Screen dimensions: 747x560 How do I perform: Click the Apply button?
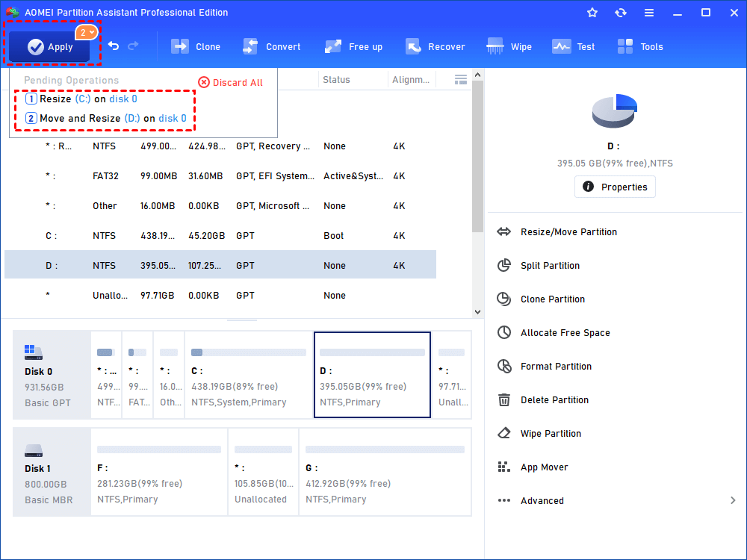click(x=49, y=46)
